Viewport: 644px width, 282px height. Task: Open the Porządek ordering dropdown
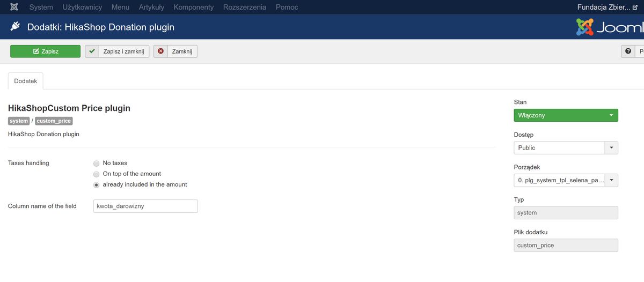click(x=566, y=181)
